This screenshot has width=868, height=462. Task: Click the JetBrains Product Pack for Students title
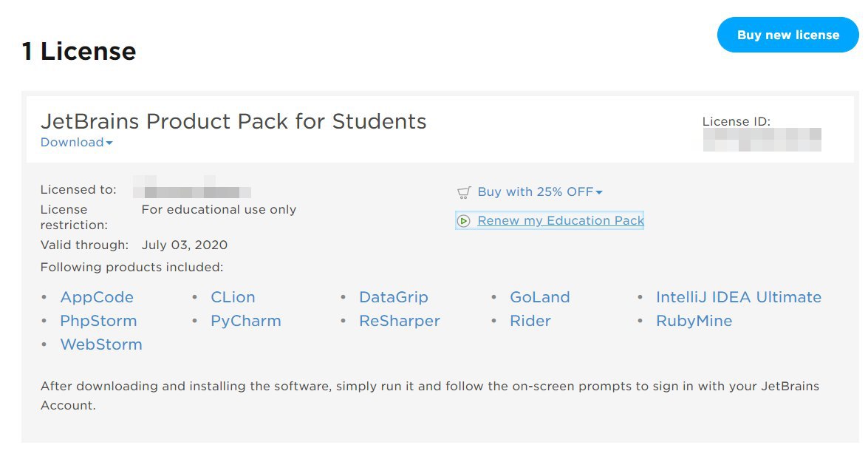click(x=233, y=121)
